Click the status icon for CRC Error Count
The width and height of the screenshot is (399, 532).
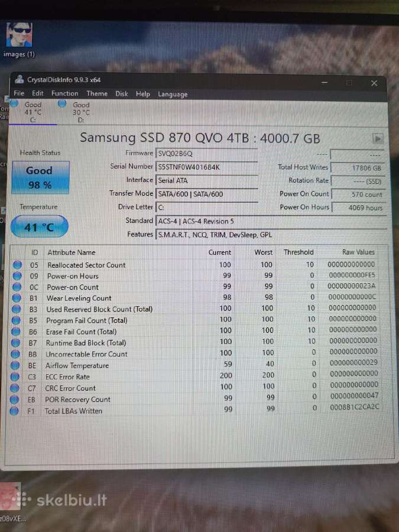15,388
